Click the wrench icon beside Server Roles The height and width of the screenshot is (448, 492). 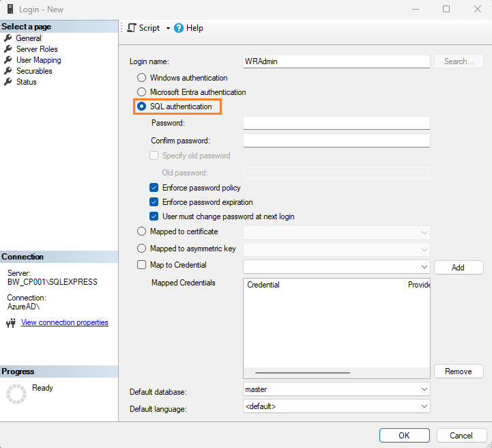tap(8, 49)
